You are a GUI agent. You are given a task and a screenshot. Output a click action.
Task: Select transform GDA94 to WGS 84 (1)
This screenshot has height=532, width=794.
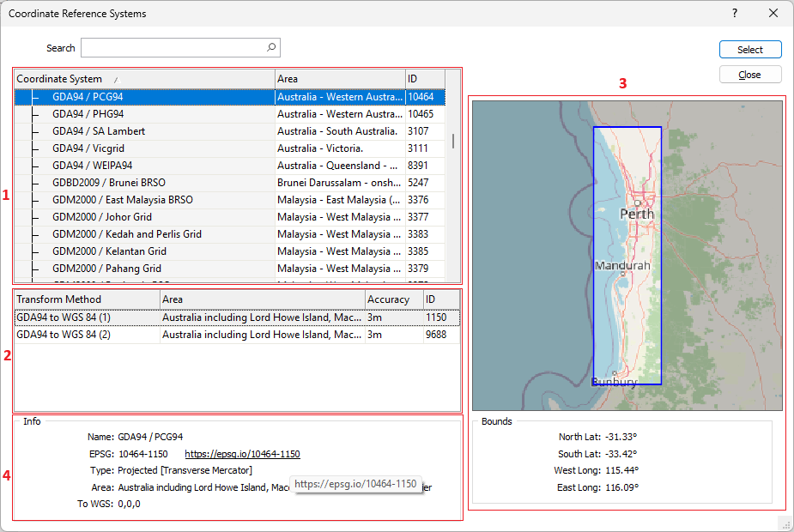[x=64, y=317]
